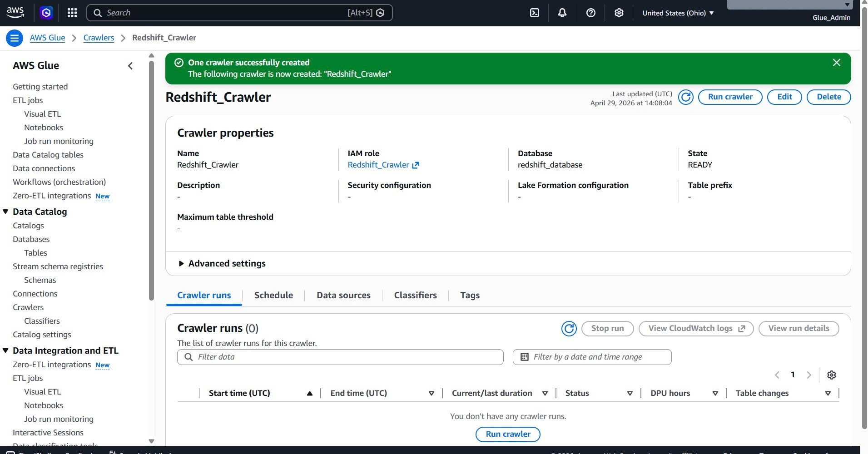868x454 pixels.
Task: Collapse the AWS Glue side navigation
Action: tap(130, 66)
